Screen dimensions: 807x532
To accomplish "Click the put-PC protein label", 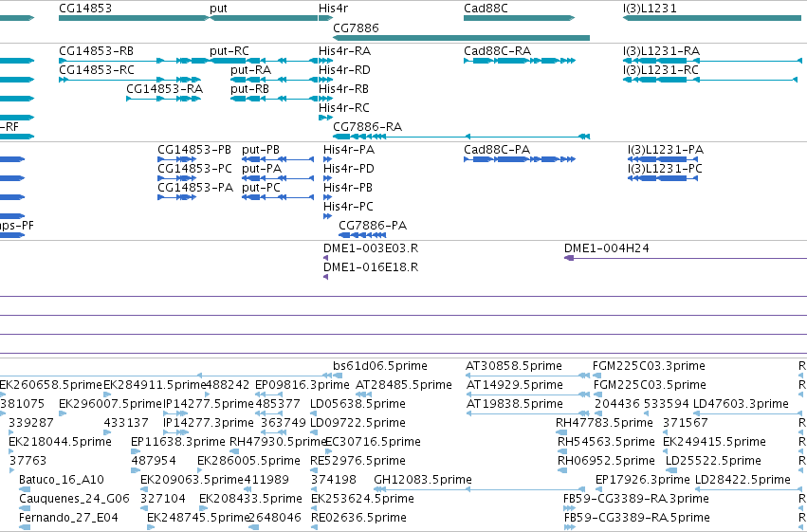I will [261, 188].
